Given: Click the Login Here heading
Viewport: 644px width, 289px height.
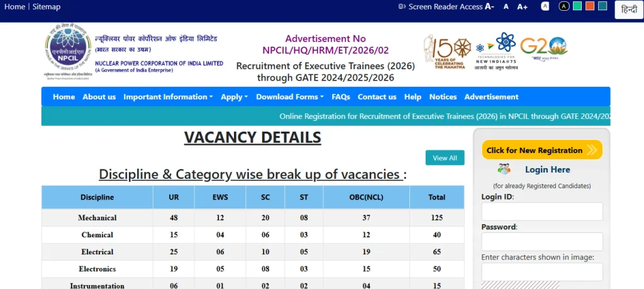Looking at the screenshot, I should (548, 169).
